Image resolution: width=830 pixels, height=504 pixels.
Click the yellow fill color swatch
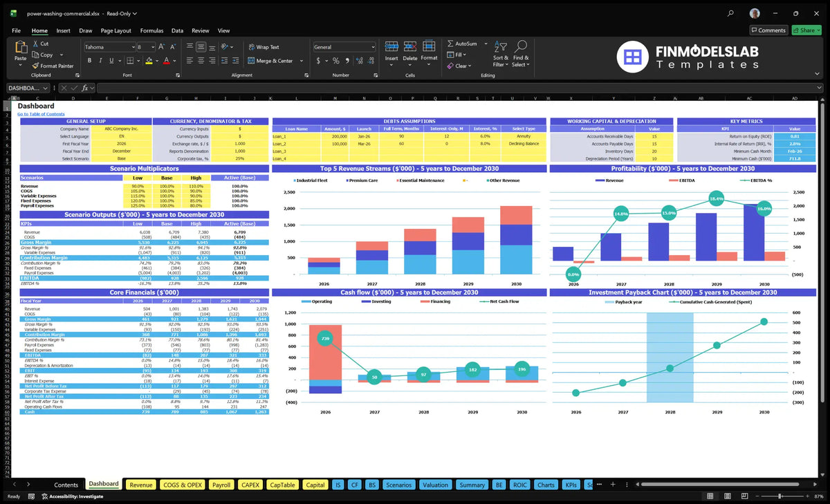pyautogui.click(x=149, y=61)
